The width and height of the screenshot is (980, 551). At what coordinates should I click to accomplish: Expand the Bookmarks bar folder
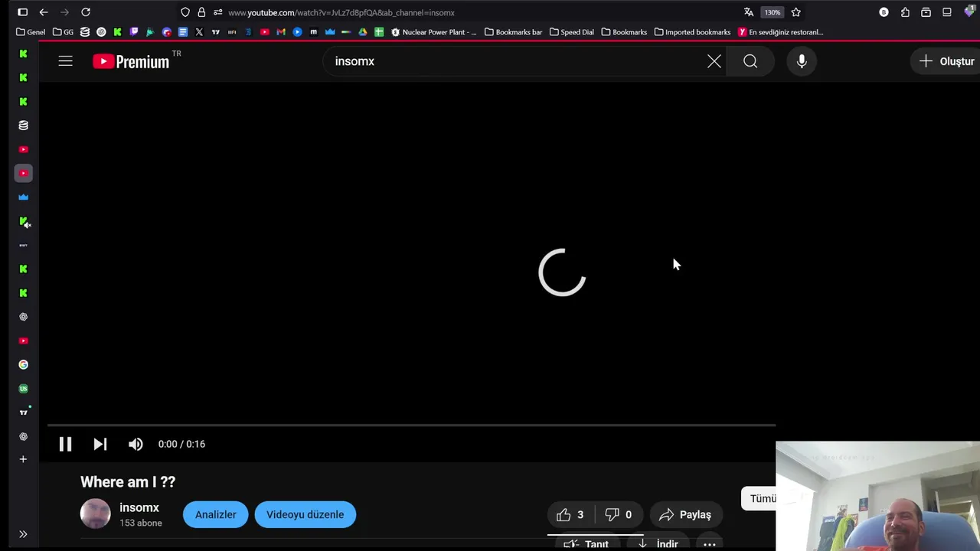(x=513, y=32)
